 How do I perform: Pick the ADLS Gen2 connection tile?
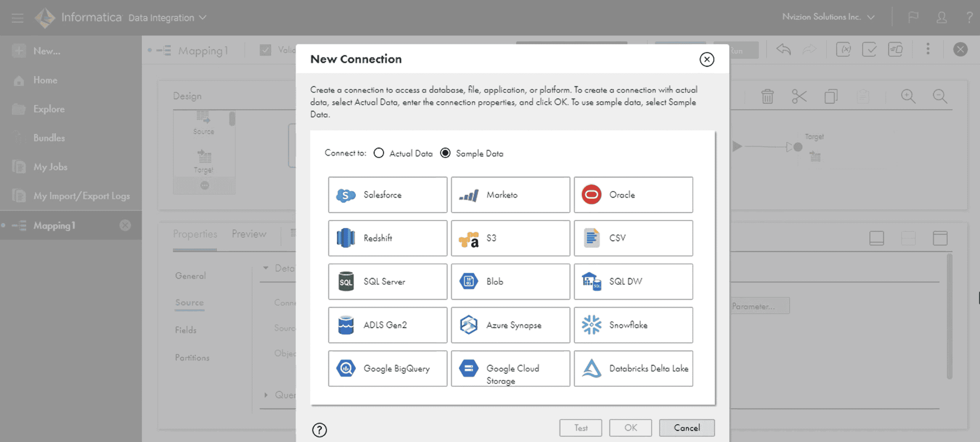point(387,325)
